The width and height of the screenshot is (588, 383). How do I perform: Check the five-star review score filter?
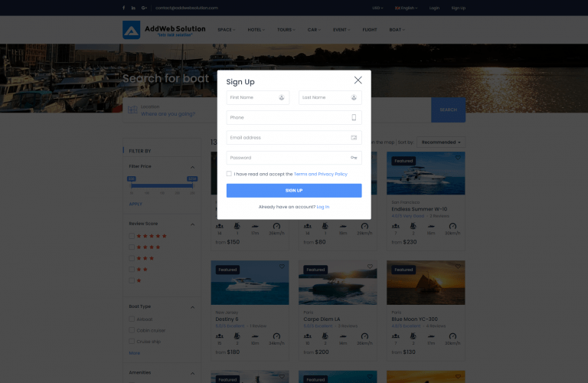pos(132,236)
